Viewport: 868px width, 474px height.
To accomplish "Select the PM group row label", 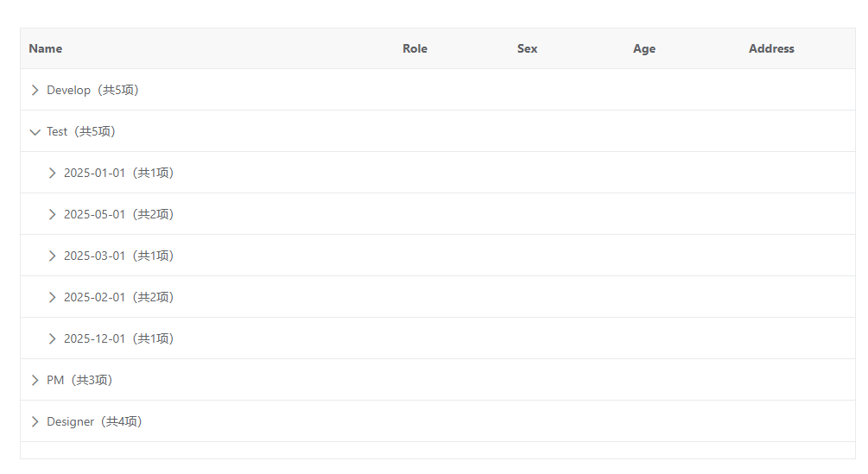I will pos(79,380).
